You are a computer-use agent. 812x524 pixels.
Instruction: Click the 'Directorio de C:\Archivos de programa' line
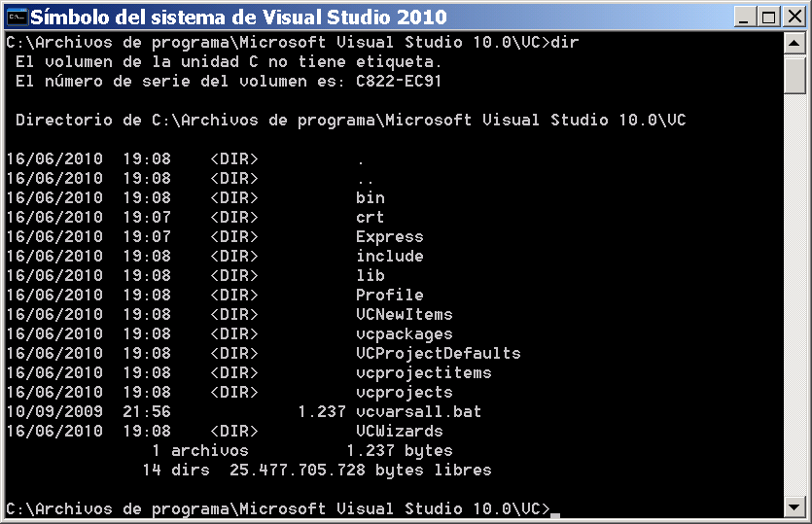pos(351,121)
